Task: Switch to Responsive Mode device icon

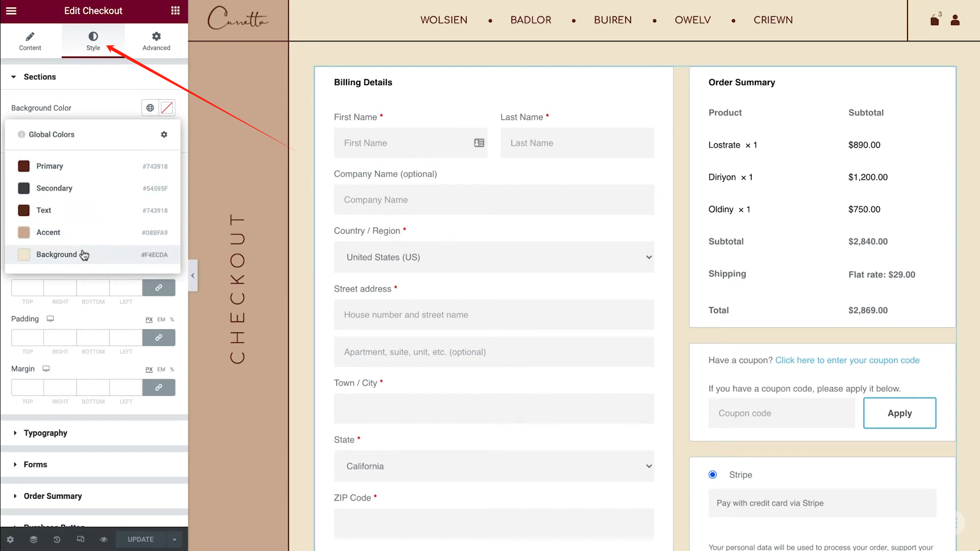Action: pos(81,539)
